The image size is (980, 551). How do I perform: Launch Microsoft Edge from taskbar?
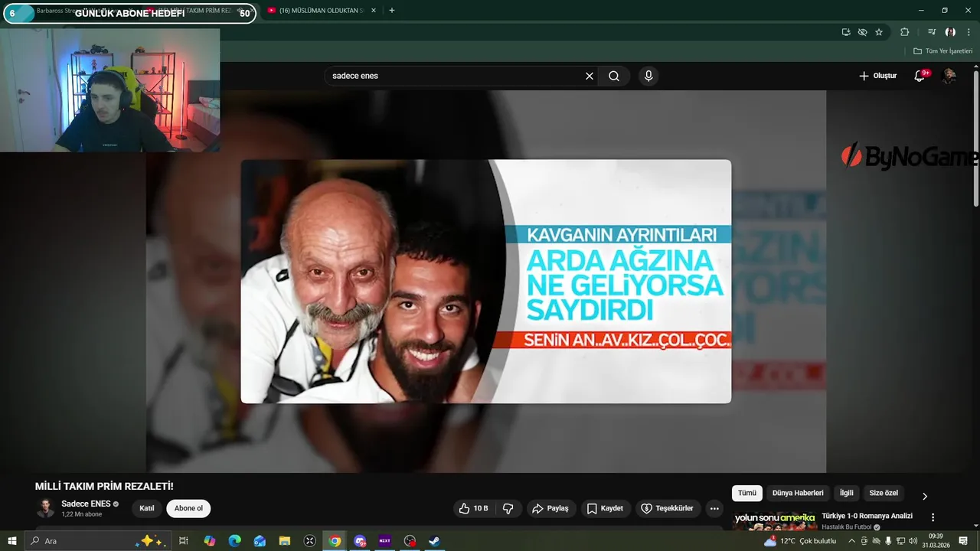tap(234, 541)
